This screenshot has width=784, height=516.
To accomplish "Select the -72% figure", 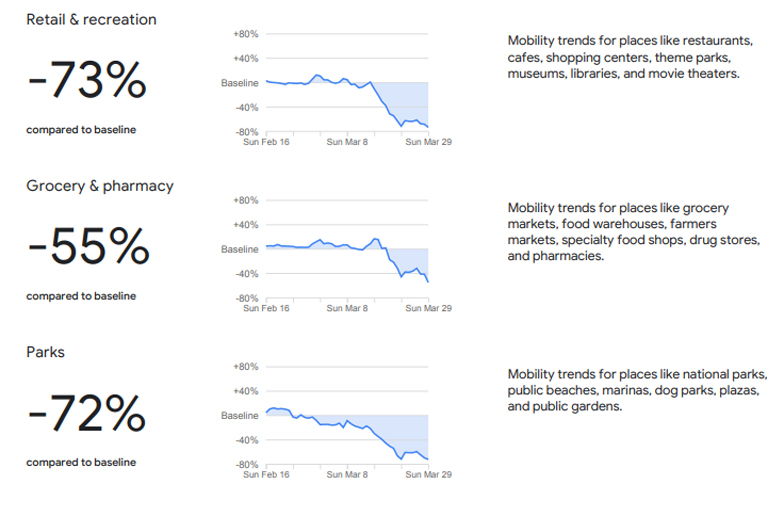I will point(87,414).
